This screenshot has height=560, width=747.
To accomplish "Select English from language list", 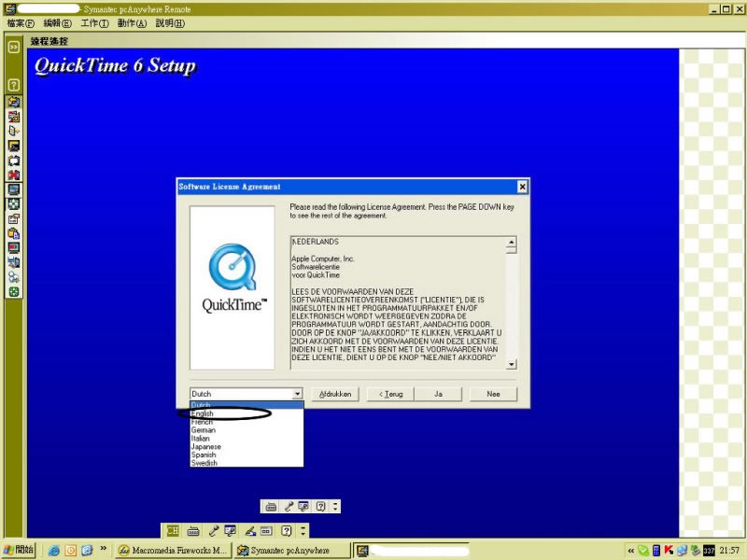I will [x=247, y=413].
